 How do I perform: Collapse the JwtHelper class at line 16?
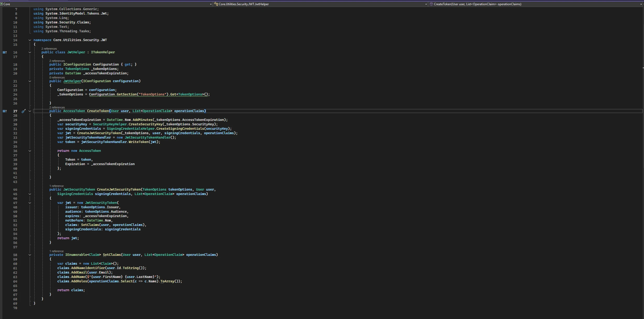(x=30, y=52)
